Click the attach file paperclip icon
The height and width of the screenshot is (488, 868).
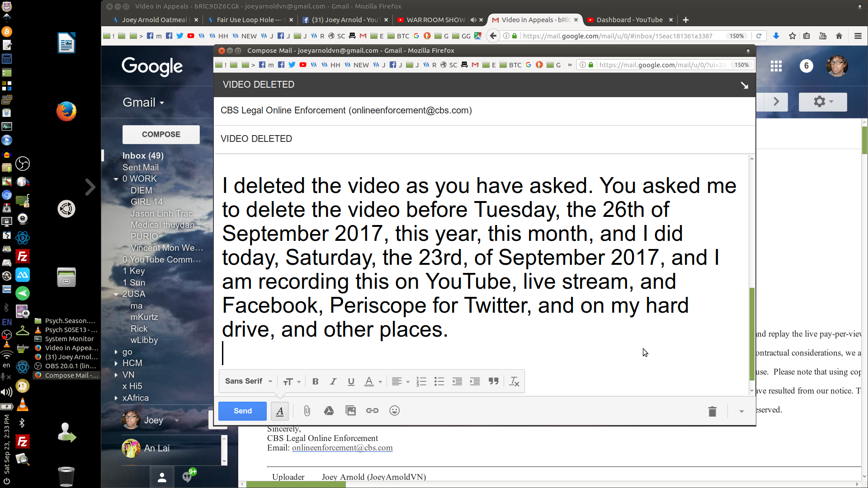coord(307,411)
